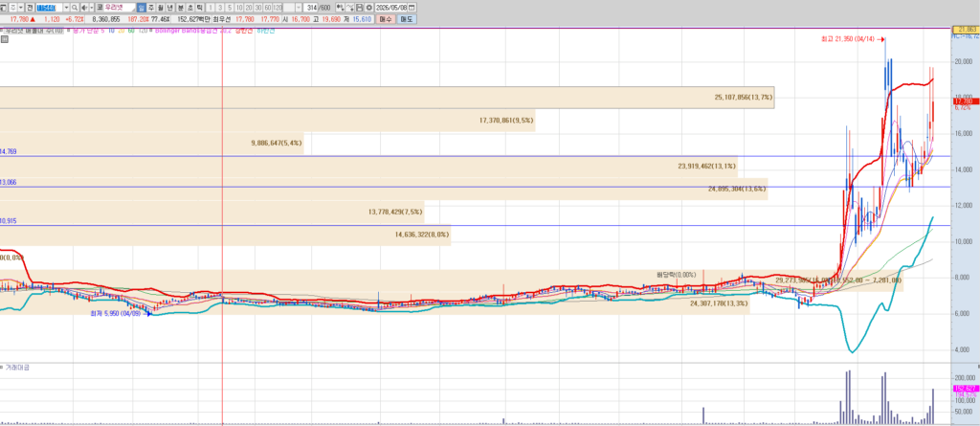Click the line style chart icon
The image size is (980, 426).
[x=350, y=8]
